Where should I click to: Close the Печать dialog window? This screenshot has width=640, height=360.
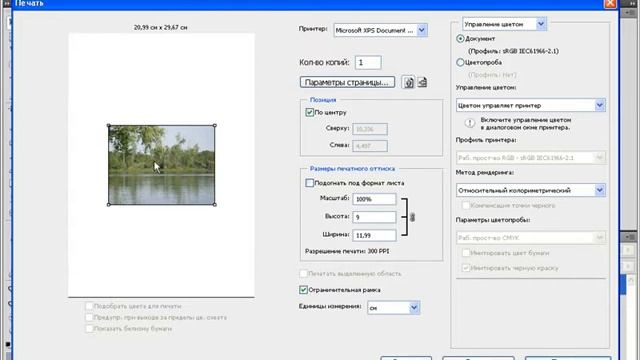[610, 3]
